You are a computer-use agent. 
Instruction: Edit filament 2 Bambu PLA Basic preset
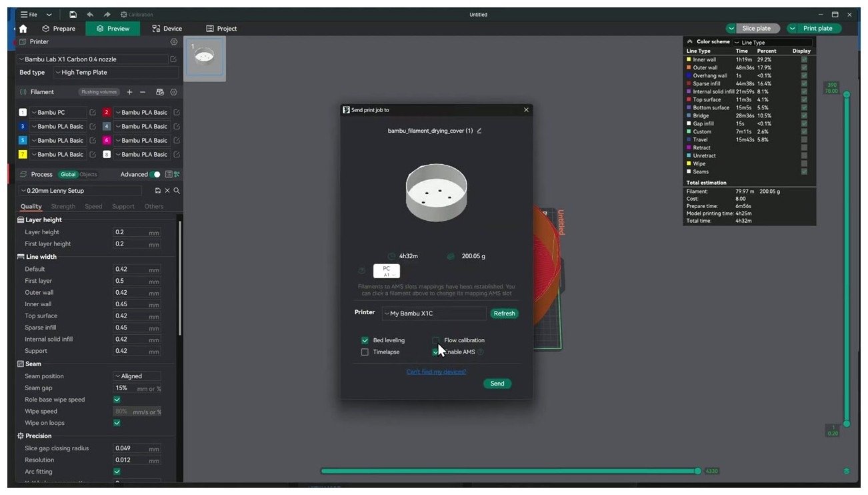(177, 113)
